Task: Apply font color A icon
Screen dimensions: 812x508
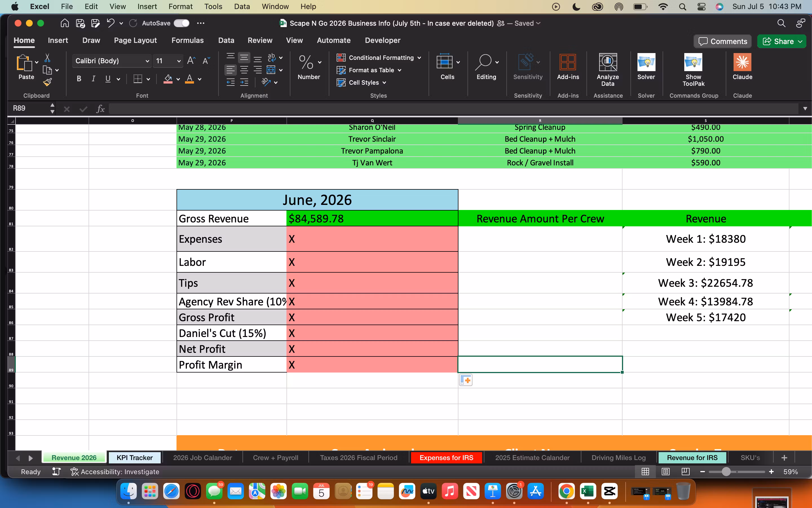Action: click(x=189, y=79)
